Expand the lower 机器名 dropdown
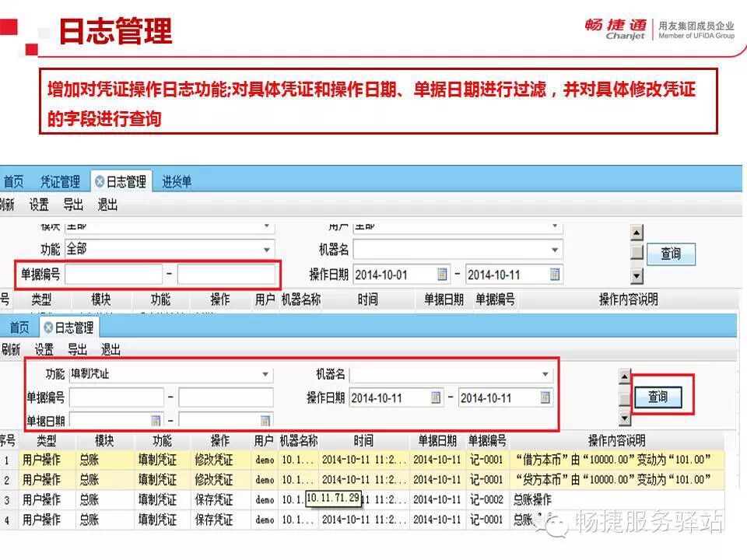 point(545,374)
